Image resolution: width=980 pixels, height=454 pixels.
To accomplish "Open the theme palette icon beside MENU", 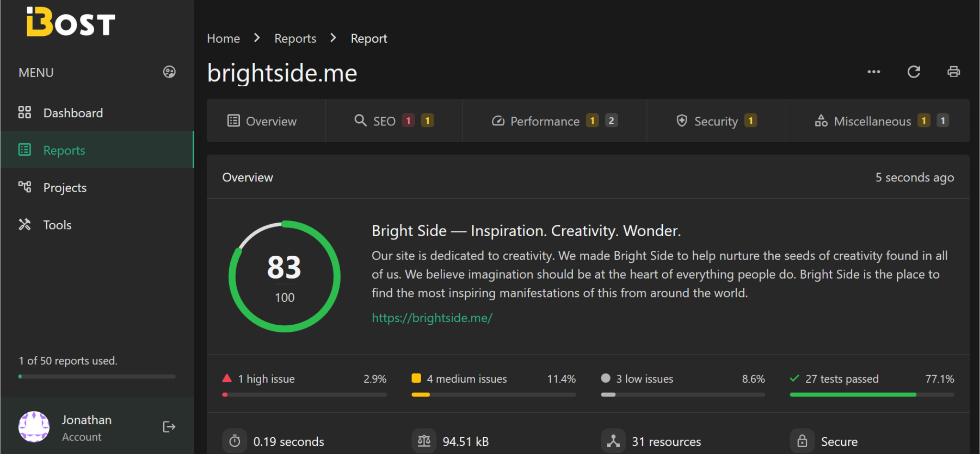I will tap(169, 72).
